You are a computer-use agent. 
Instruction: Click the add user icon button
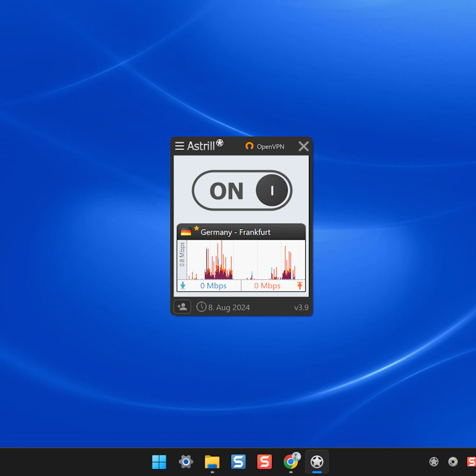coord(182,307)
